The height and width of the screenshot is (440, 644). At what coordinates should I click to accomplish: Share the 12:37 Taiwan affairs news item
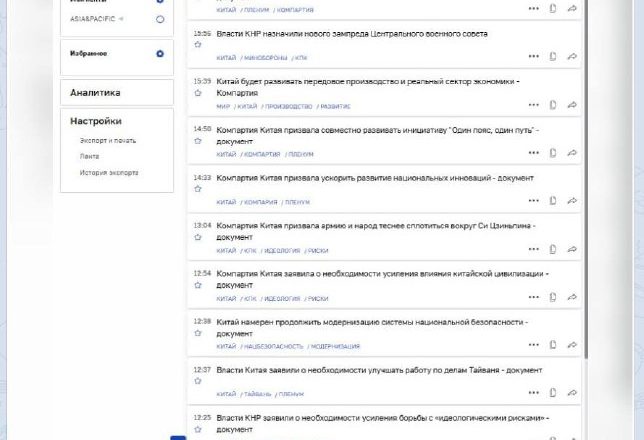572,393
